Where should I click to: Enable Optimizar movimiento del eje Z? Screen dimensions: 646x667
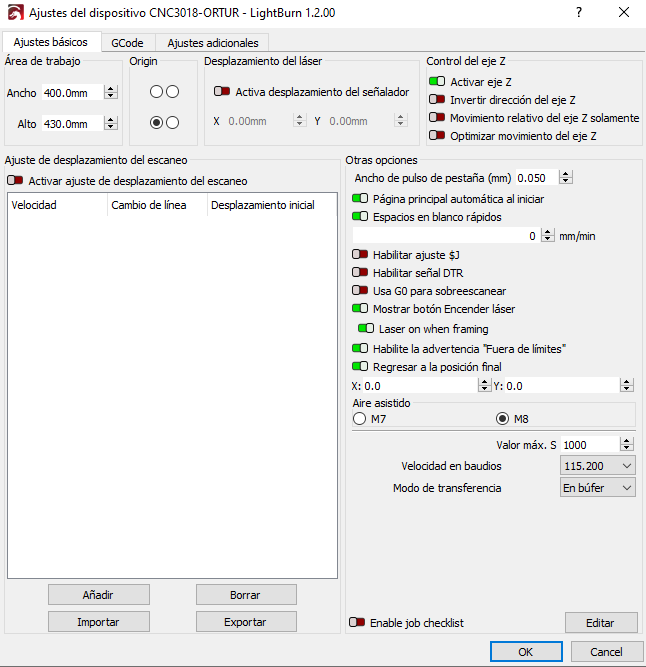point(437,136)
